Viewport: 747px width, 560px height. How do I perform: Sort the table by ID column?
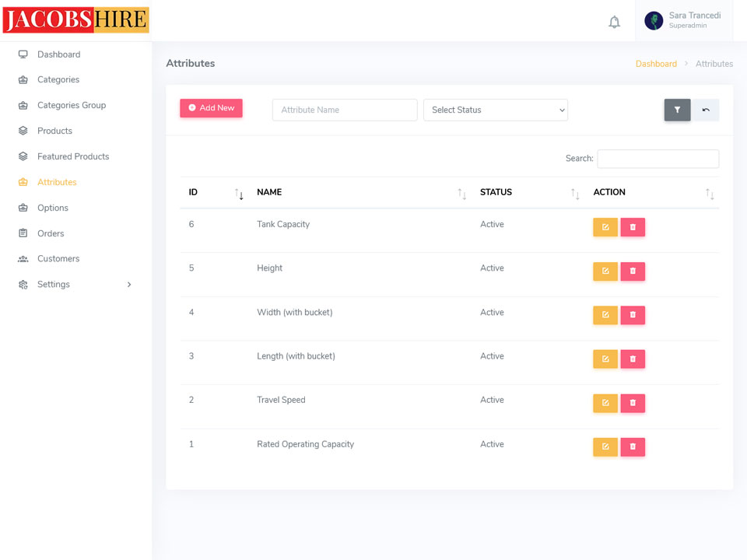[x=216, y=193]
